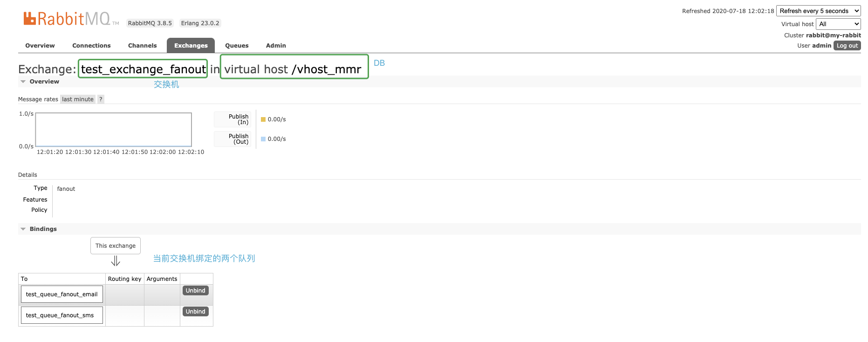868x342 pixels.
Task: Click the last minute rates range
Action: pos(78,99)
